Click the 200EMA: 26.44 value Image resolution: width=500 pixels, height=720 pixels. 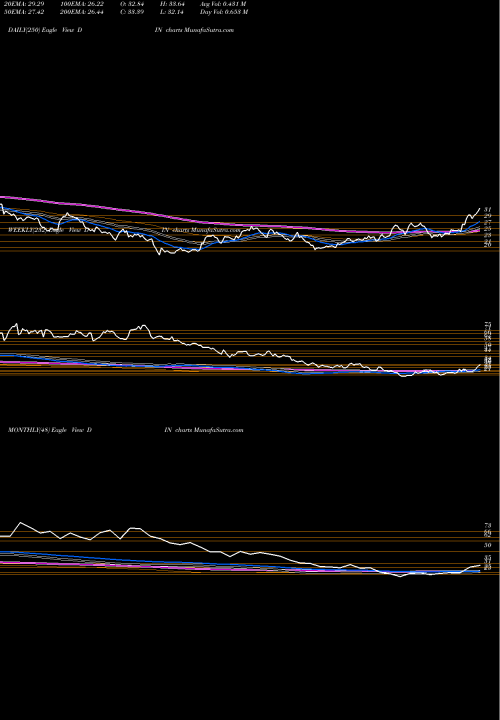[x=84, y=12]
